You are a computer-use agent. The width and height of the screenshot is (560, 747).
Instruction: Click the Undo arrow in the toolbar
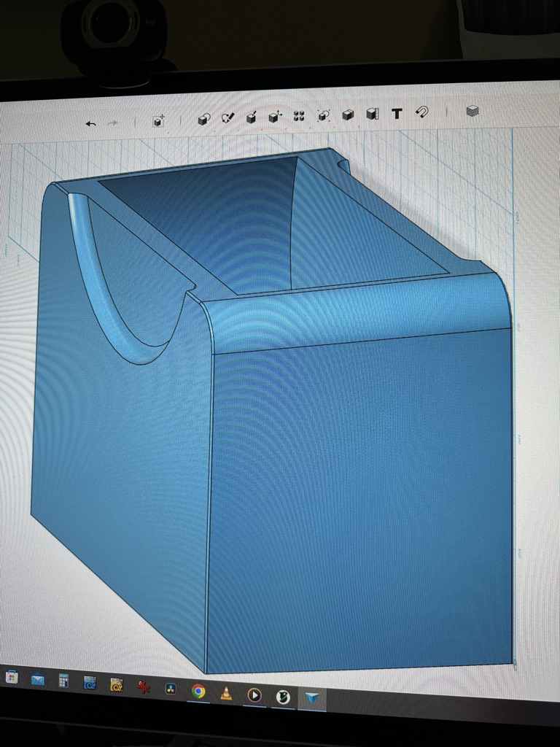(x=90, y=124)
